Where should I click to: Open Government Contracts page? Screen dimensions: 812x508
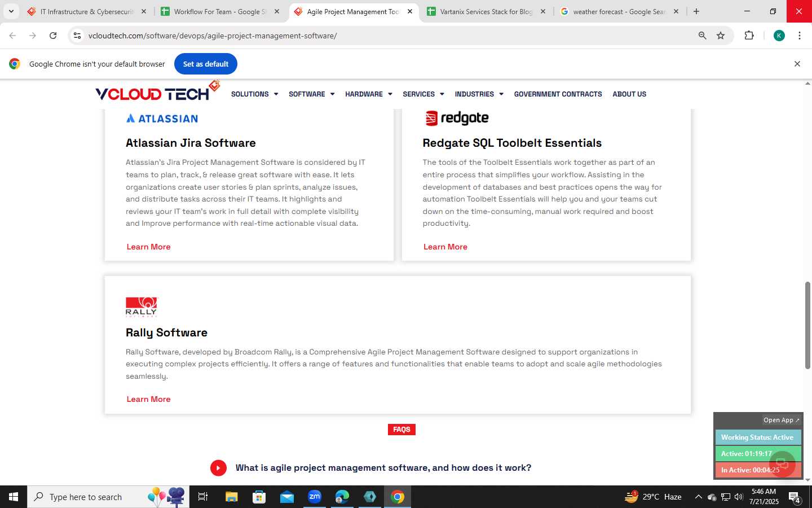[558, 94]
